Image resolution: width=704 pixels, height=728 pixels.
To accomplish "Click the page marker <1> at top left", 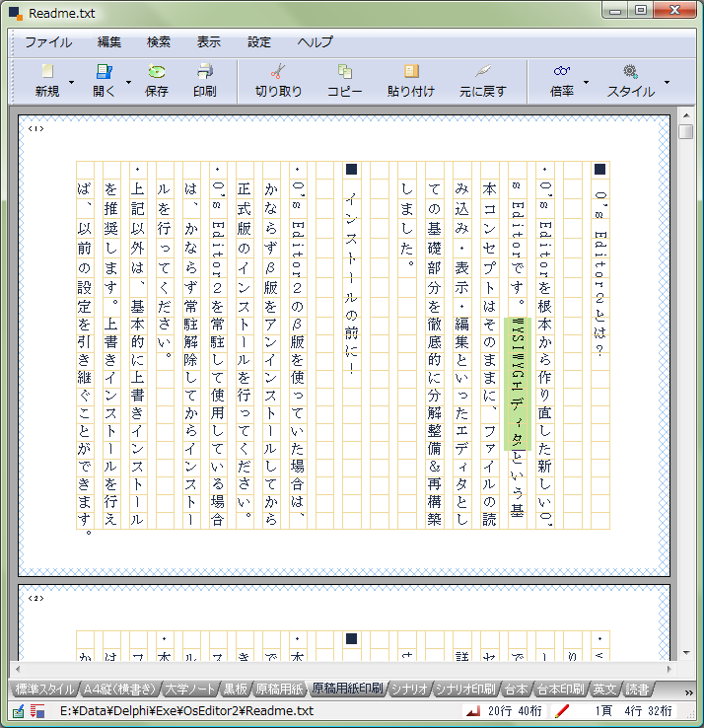I will pos(35,128).
